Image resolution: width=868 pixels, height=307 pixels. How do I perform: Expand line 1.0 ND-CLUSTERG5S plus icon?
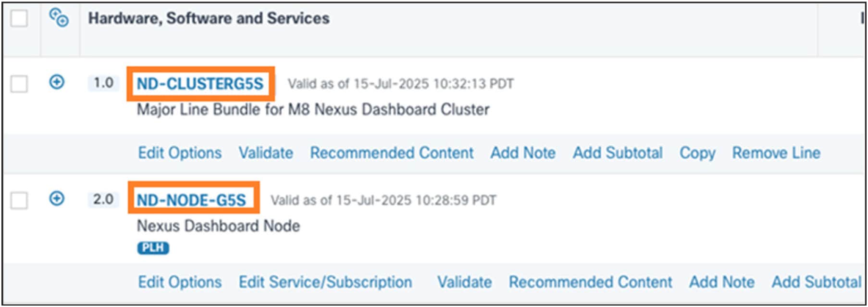57,82
